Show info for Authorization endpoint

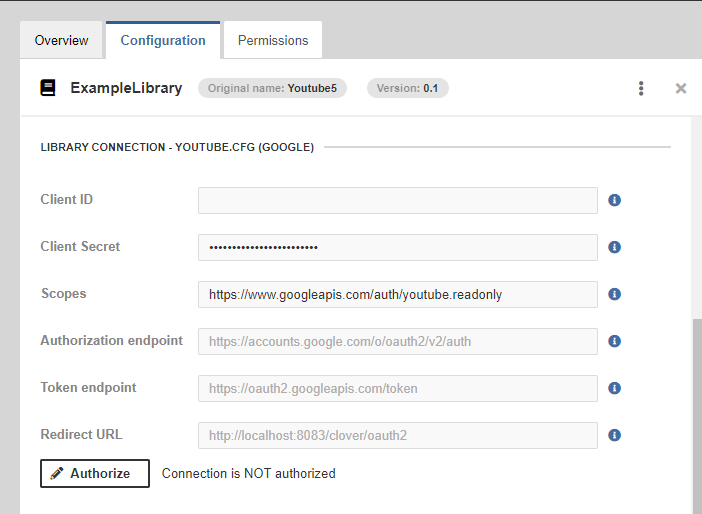[x=614, y=341]
